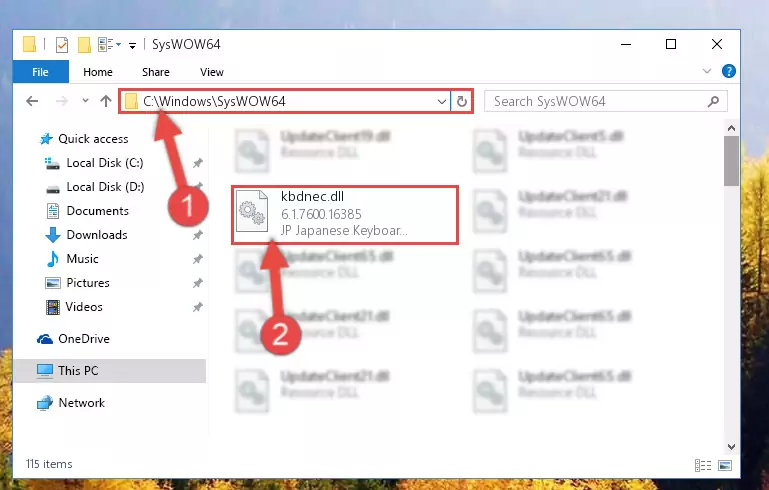Select OneDrive in navigation pane
The image size is (769, 490).
(x=84, y=339)
